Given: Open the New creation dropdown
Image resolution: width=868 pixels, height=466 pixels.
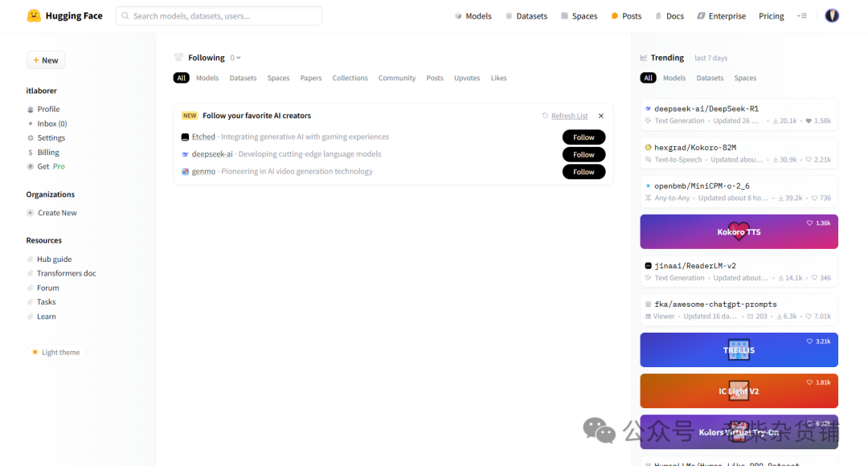Looking at the screenshot, I should coord(46,60).
